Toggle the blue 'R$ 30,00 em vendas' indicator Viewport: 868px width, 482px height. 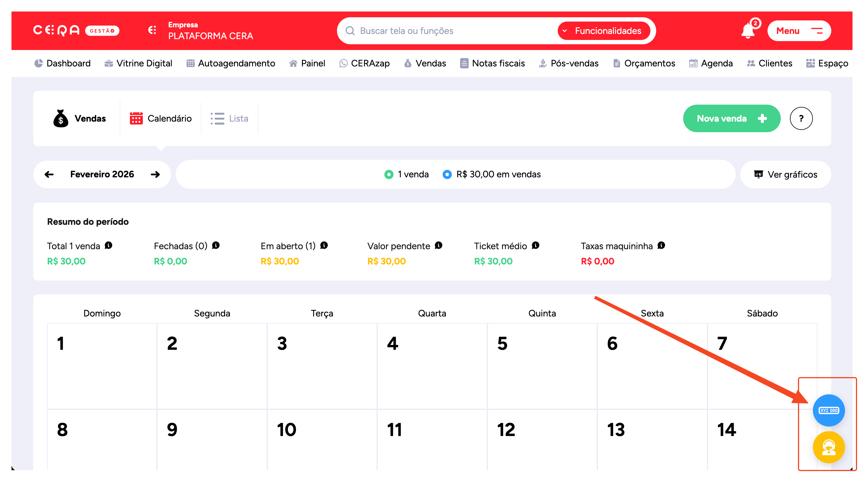point(447,174)
